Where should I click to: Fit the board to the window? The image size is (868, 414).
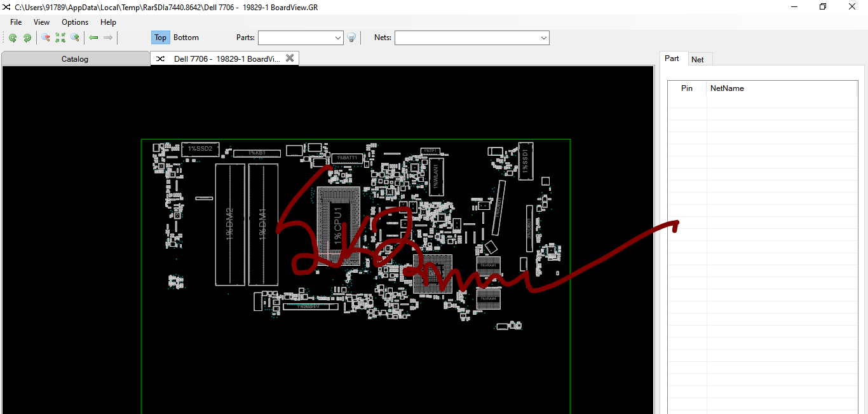click(60, 38)
